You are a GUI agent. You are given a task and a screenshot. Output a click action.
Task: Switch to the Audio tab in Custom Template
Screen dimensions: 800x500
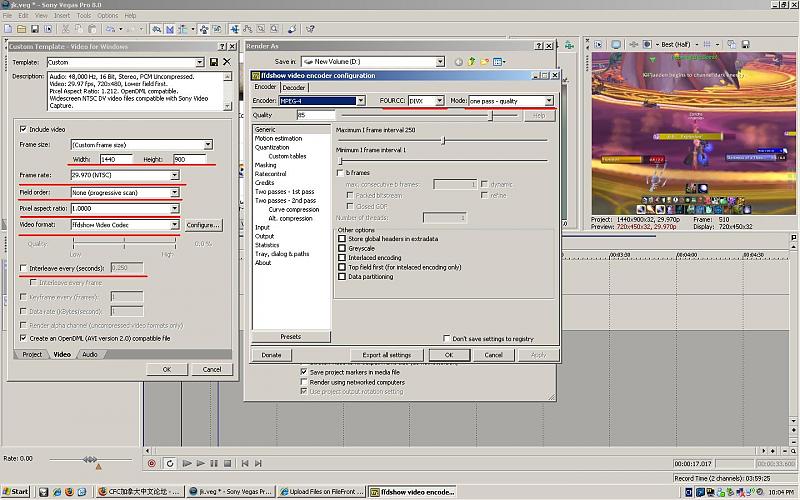[x=90, y=354]
